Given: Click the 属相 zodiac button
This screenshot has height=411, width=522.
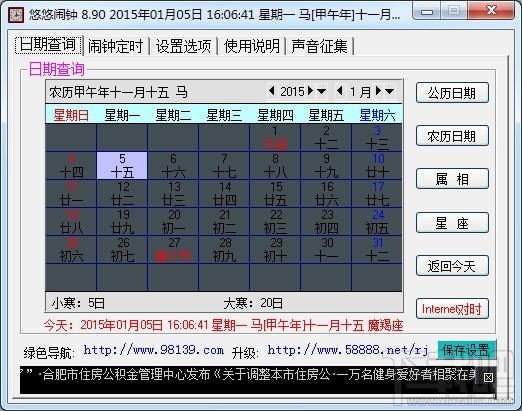Looking at the screenshot, I should pyautogui.click(x=452, y=179).
